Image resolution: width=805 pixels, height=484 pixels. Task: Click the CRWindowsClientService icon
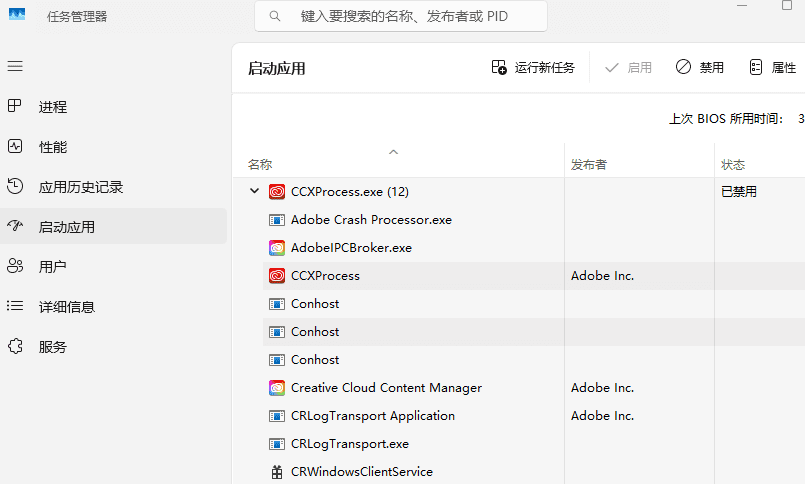click(x=277, y=472)
